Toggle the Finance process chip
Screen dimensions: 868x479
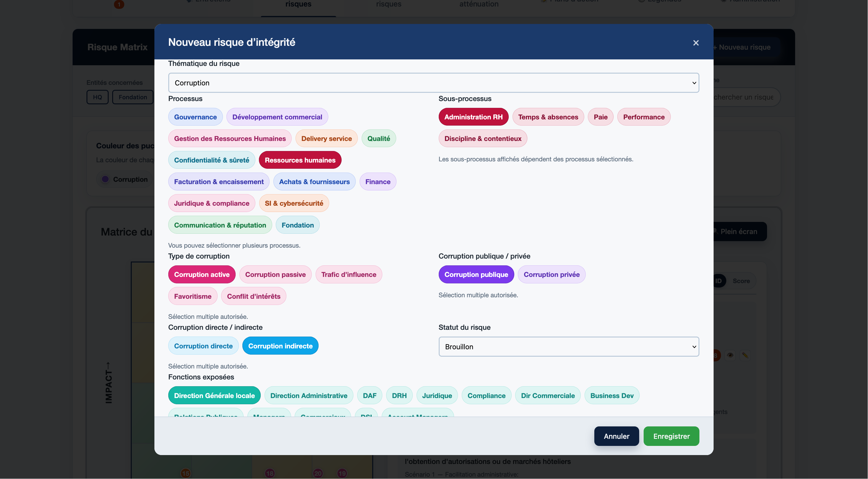pyautogui.click(x=378, y=181)
